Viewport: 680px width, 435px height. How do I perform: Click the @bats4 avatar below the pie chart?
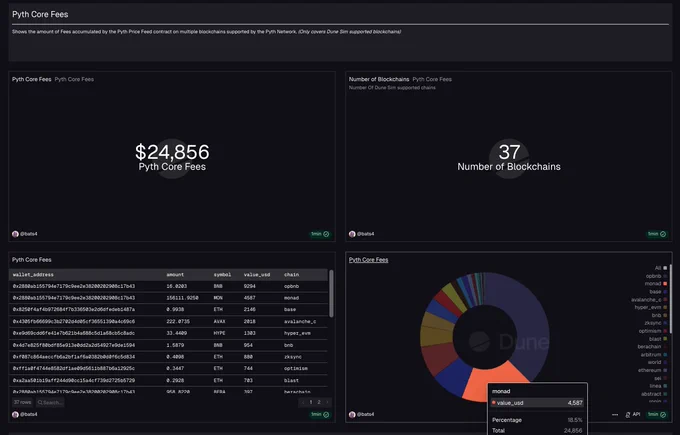point(352,414)
